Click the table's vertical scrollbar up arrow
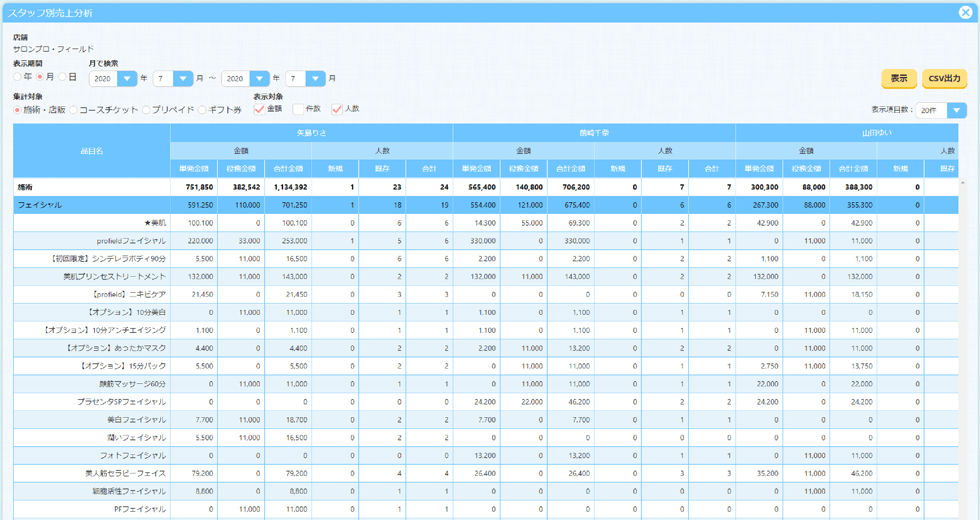The image size is (980, 520). [963, 183]
